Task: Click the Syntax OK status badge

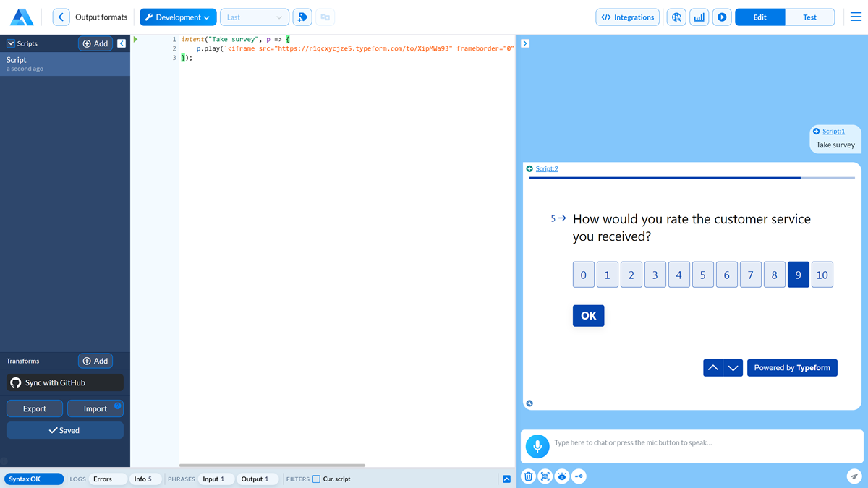Action: coord(34,479)
